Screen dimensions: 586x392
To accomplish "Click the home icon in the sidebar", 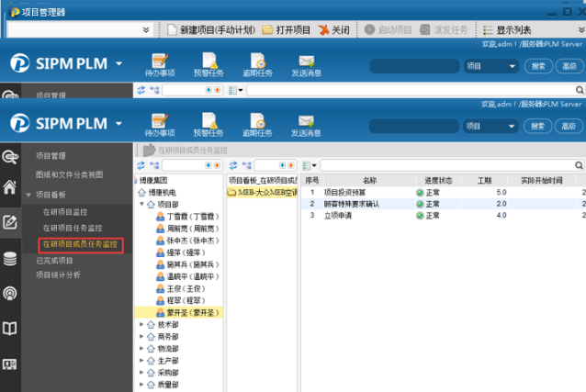I will [x=10, y=187].
